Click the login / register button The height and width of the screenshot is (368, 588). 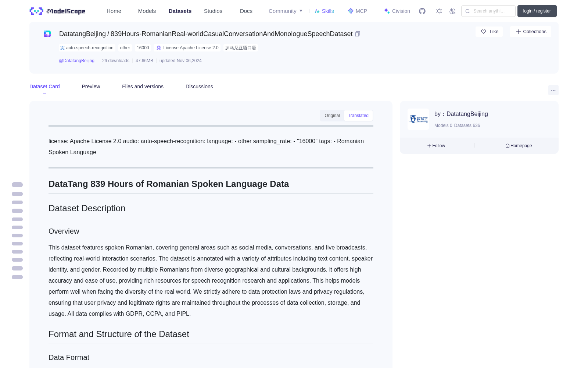(x=537, y=11)
